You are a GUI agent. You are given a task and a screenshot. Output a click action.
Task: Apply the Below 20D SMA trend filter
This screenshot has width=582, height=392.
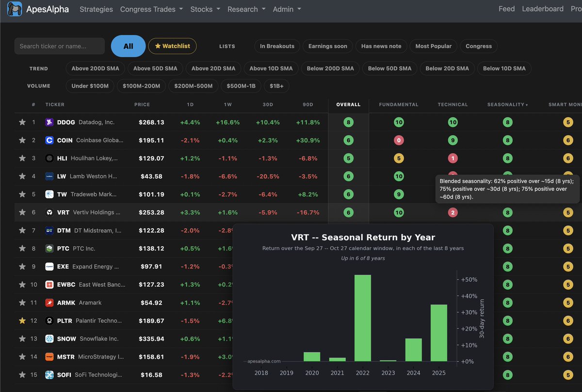pyautogui.click(x=447, y=68)
